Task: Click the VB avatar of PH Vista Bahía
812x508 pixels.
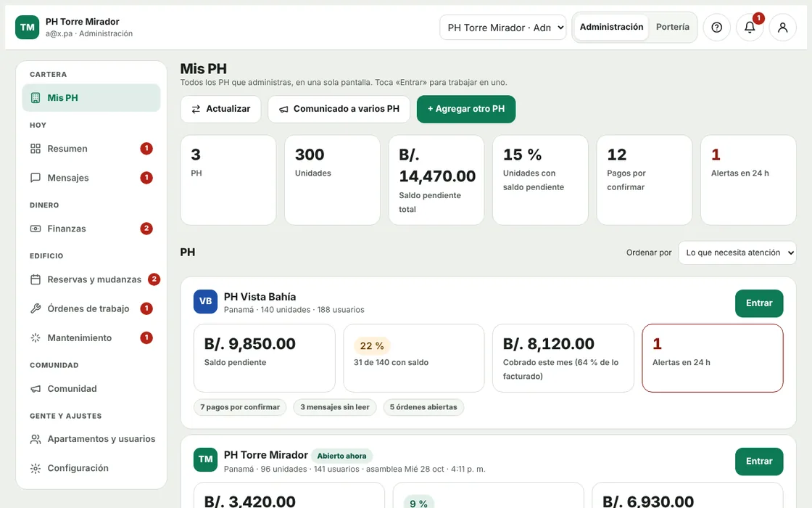Action: click(206, 301)
